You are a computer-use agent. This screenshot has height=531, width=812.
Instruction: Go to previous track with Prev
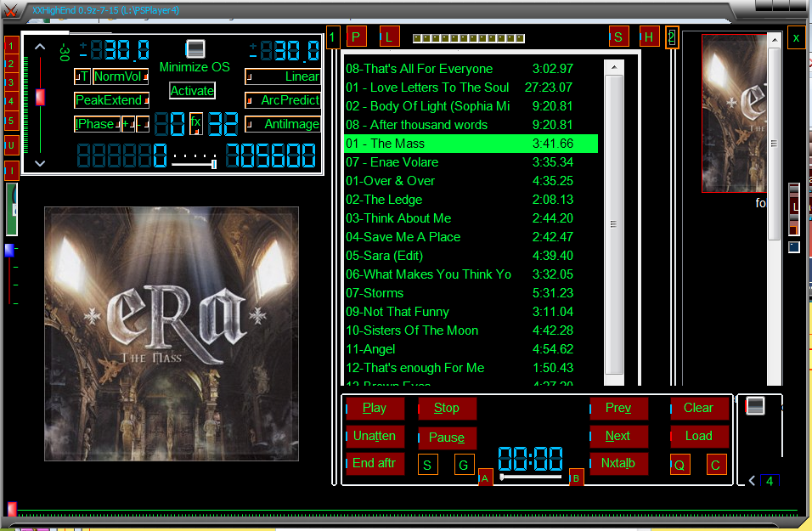(619, 408)
